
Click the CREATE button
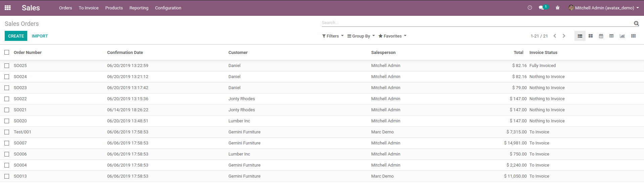click(16, 36)
